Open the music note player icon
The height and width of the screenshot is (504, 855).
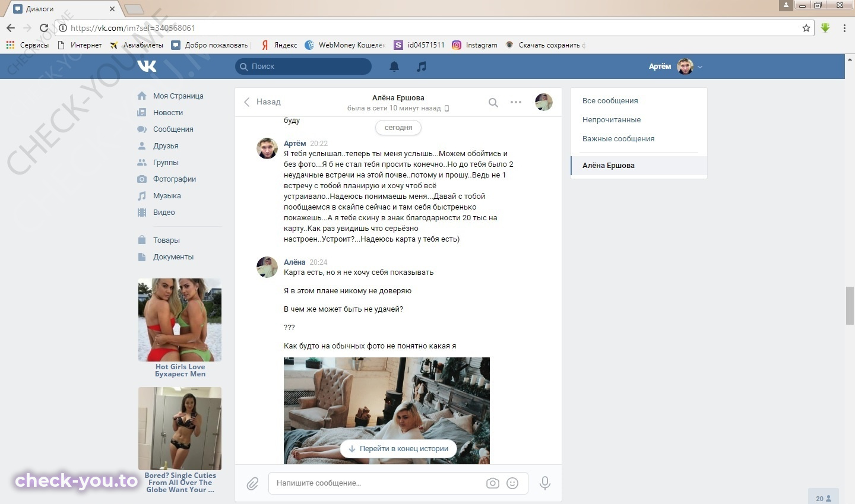[422, 66]
